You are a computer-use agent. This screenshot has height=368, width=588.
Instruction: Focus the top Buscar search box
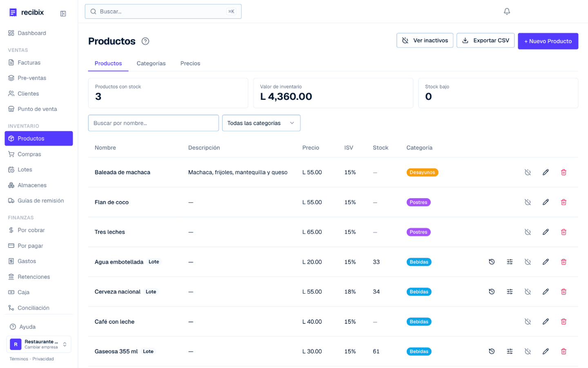163,11
